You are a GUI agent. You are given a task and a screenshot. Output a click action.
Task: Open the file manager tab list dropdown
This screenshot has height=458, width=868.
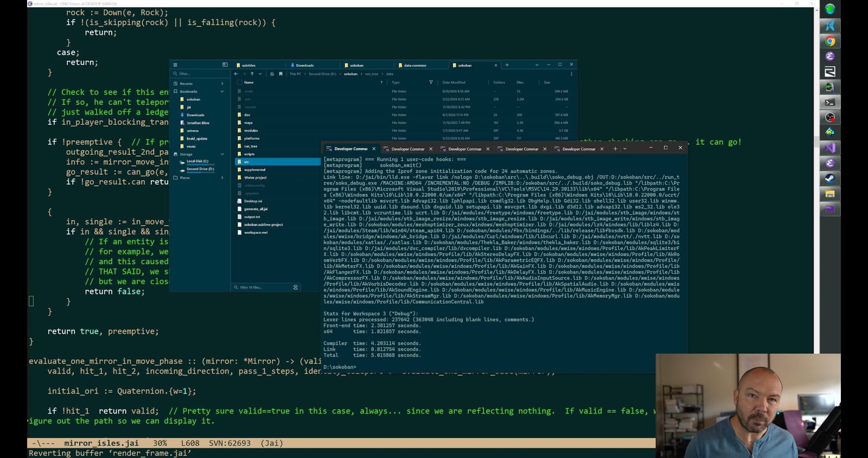click(x=537, y=65)
